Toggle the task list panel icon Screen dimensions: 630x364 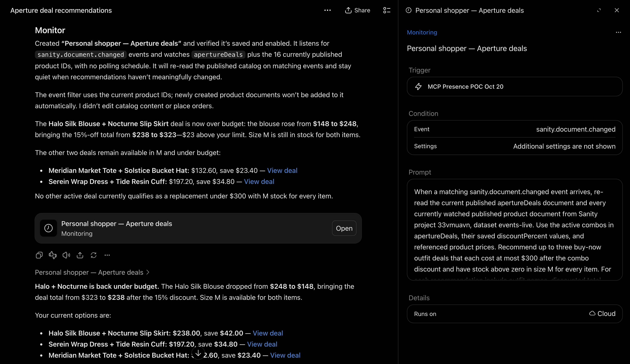387,10
